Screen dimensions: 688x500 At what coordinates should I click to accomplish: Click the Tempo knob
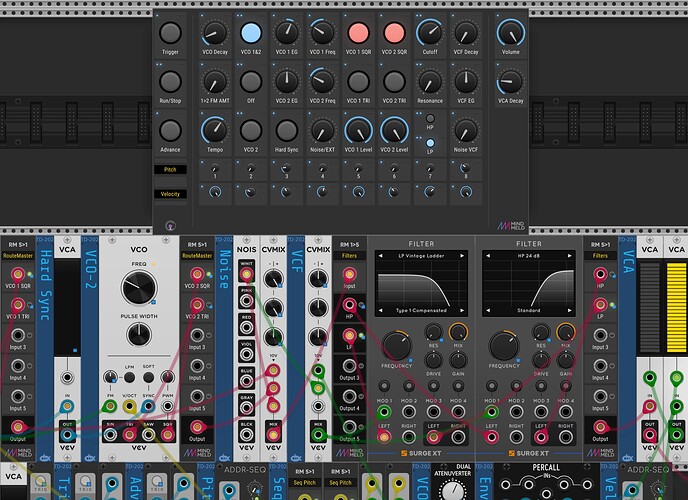[x=215, y=131]
